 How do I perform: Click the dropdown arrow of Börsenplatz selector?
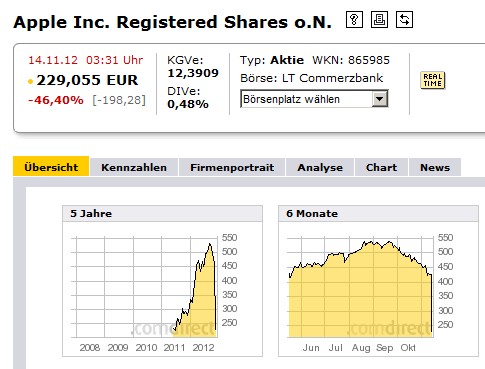point(379,99)
